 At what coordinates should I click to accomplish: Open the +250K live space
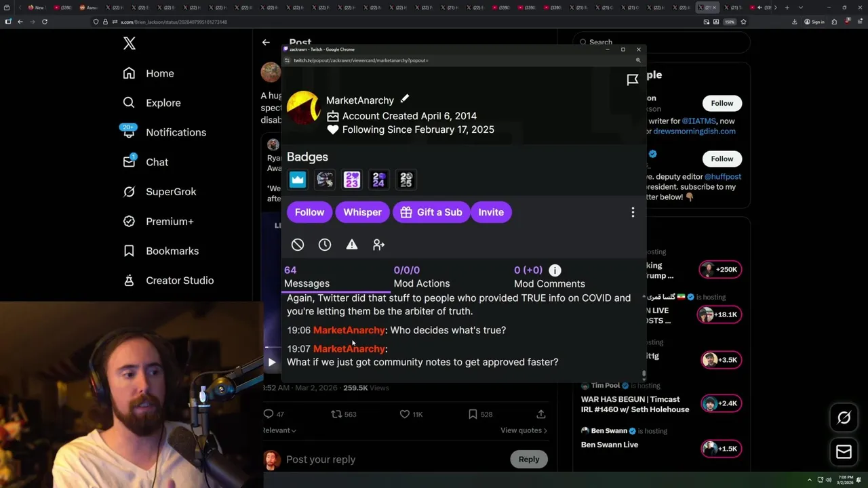[x=720, y=270]
